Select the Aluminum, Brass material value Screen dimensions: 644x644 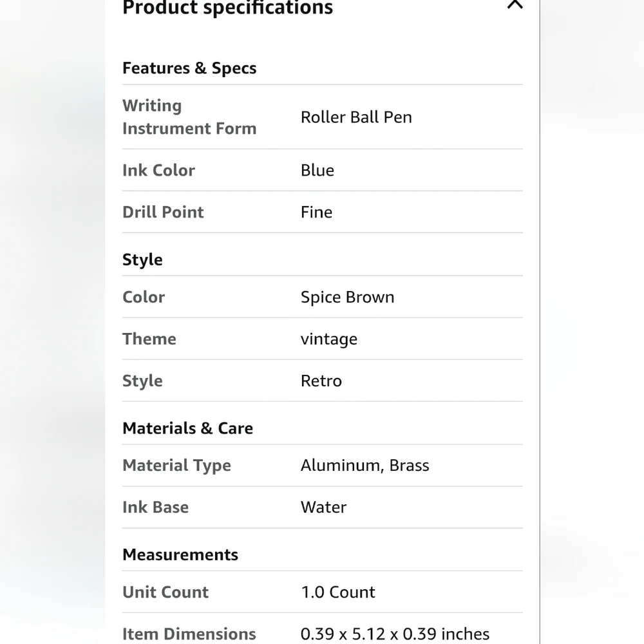coord(365,466)
